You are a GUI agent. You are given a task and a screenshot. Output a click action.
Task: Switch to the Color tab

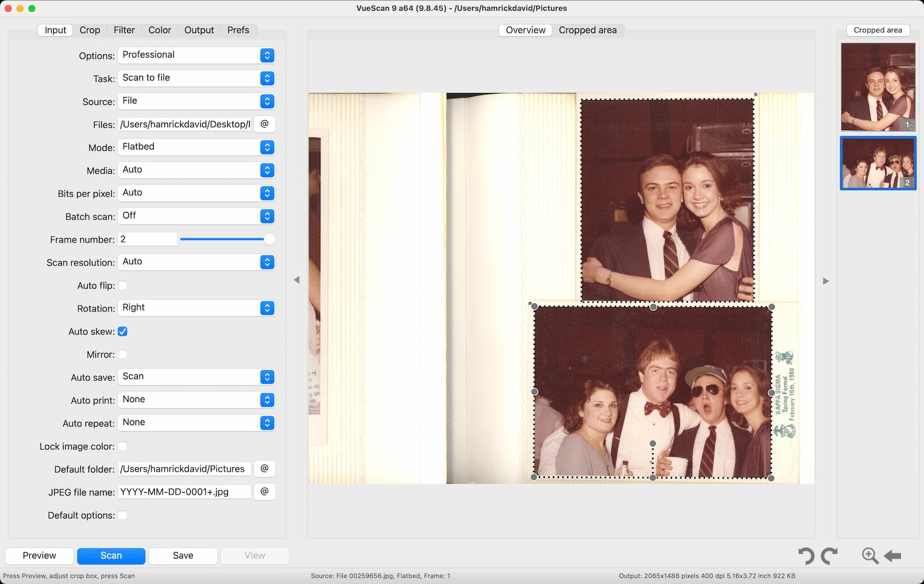tap(160, 30)
